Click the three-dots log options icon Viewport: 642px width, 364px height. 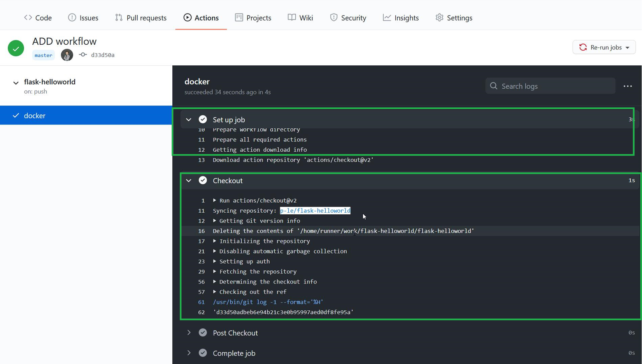pos(627,86)
